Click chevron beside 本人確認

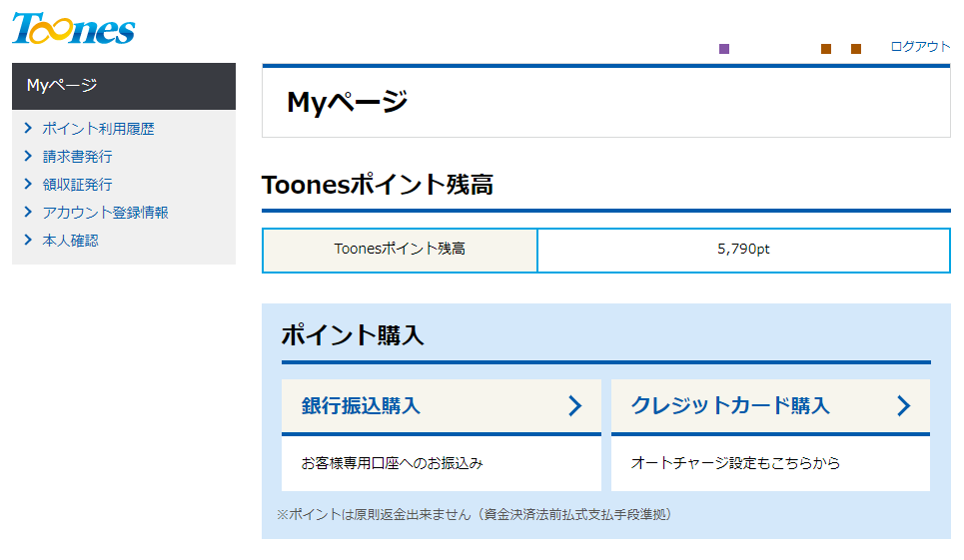click(x=28, y=240)
